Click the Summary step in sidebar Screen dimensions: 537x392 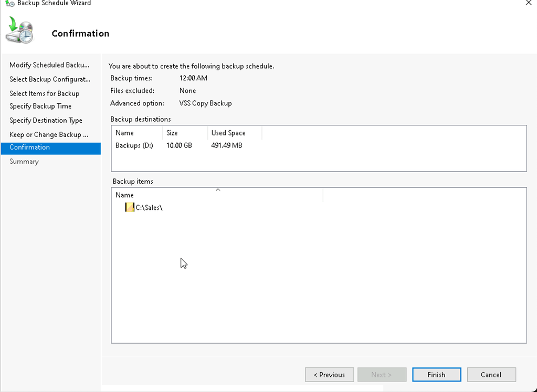pyautogui.click(x=24, y=162)
